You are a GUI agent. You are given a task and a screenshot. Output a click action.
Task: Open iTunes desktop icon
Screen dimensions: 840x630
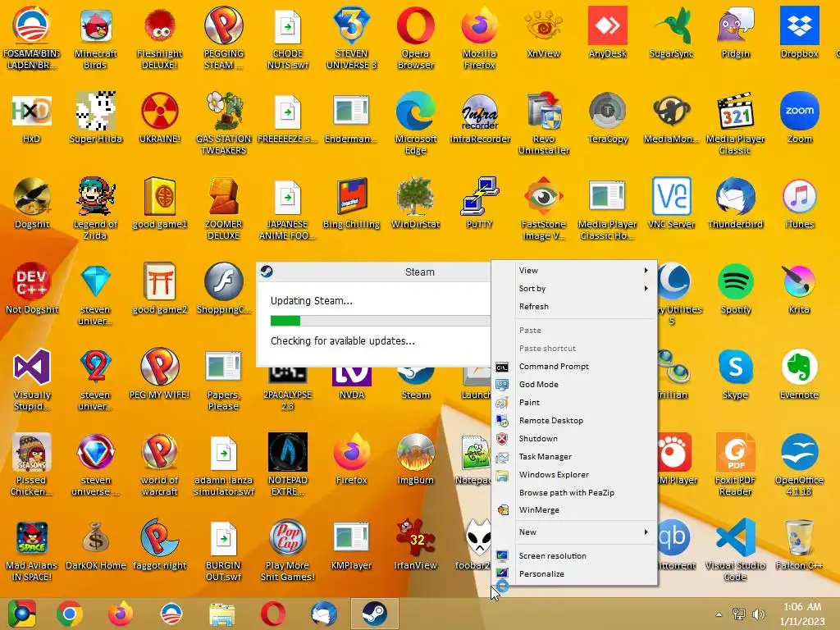799,203
